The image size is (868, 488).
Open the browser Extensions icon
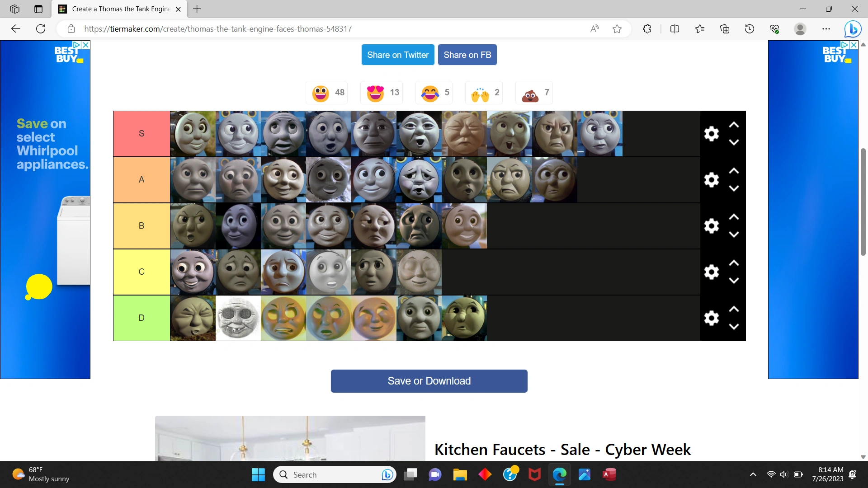click(x=646, y=28)
